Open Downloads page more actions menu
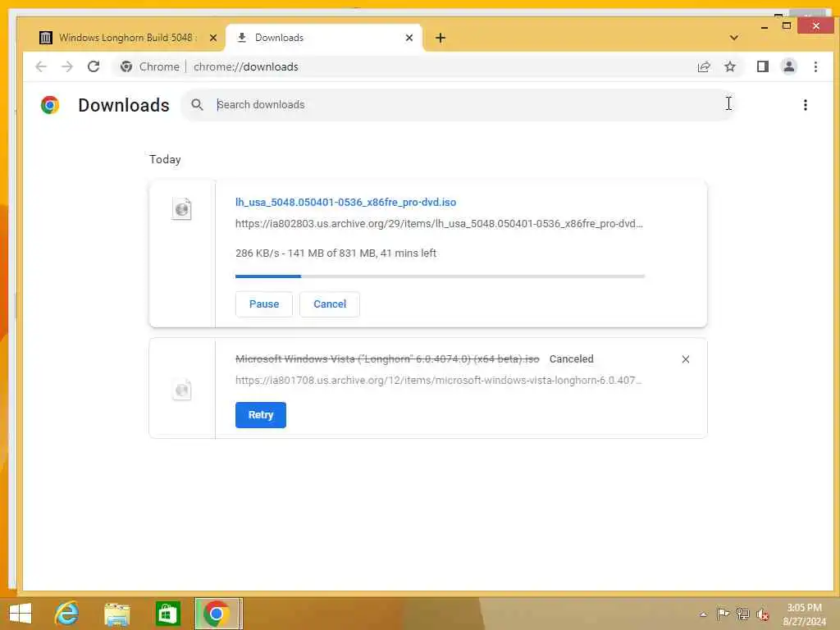The height and width of the screenshot is (630, 840). (x=806, y=105)
